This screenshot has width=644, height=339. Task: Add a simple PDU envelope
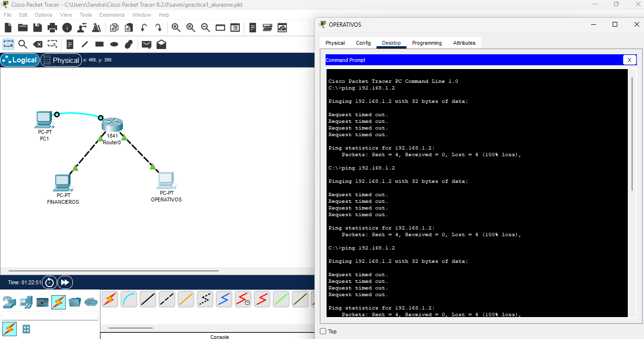[x=147, y=44]
